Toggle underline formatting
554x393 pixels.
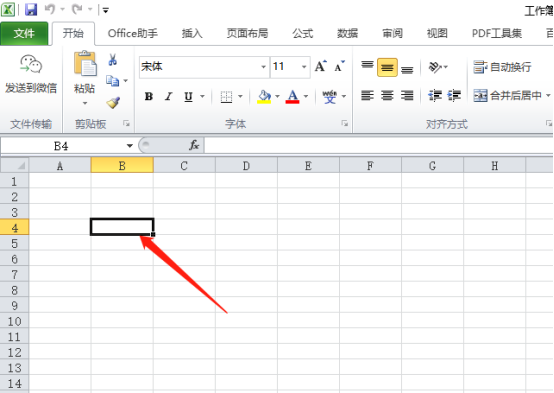[x=188, y=96]
